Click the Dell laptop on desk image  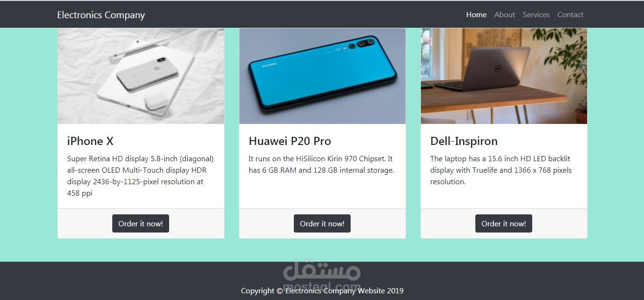504,76
